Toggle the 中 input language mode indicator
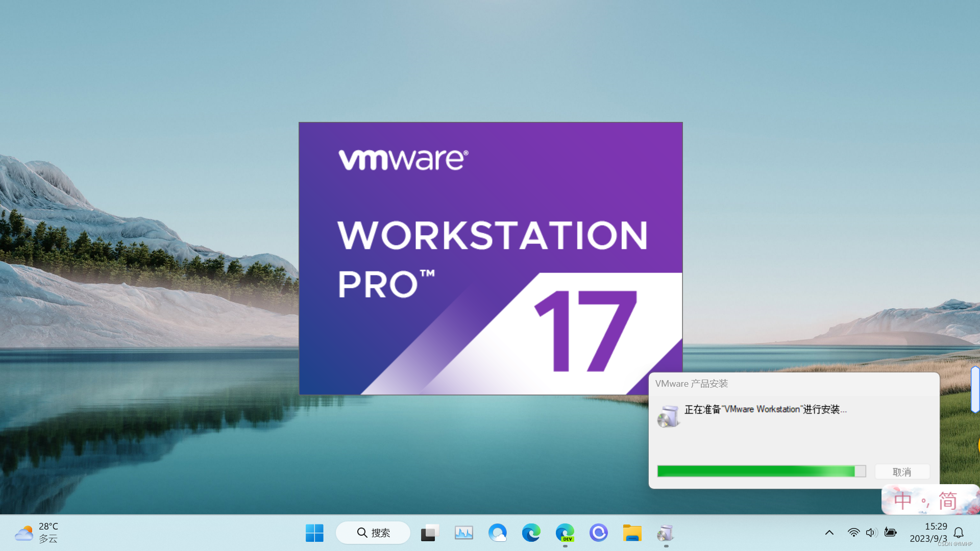This screenshot has width=980, height=551. coord(902,500)
